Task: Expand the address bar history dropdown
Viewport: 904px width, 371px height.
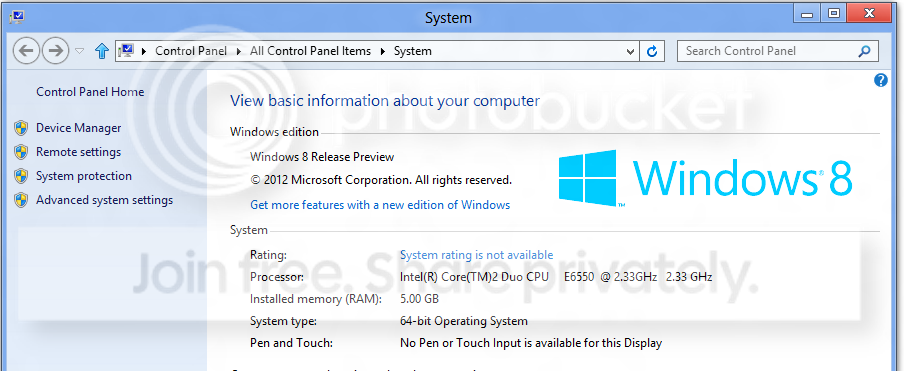Action: tap(630, 51)
